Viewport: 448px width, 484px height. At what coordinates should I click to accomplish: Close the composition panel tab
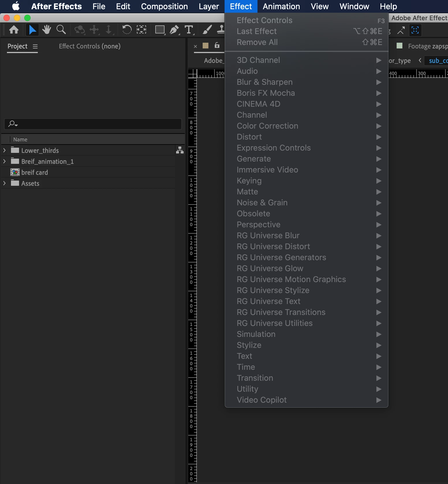coord(195,46)
